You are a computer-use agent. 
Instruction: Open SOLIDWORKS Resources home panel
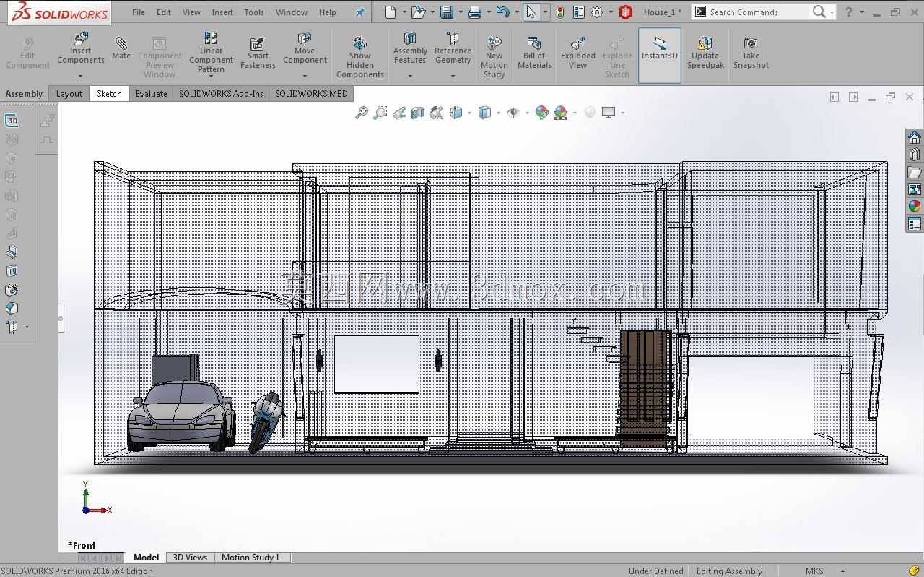[915, 137]
